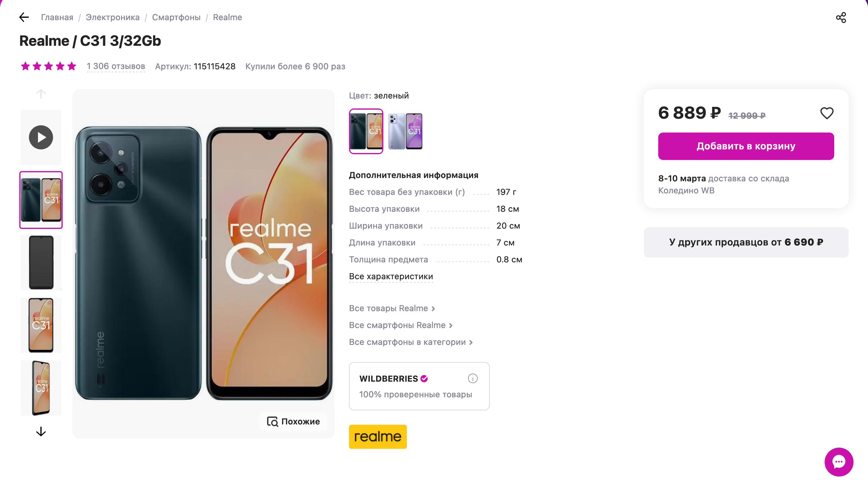Click the share icon
868x491 pixels.
coord(841,17)
